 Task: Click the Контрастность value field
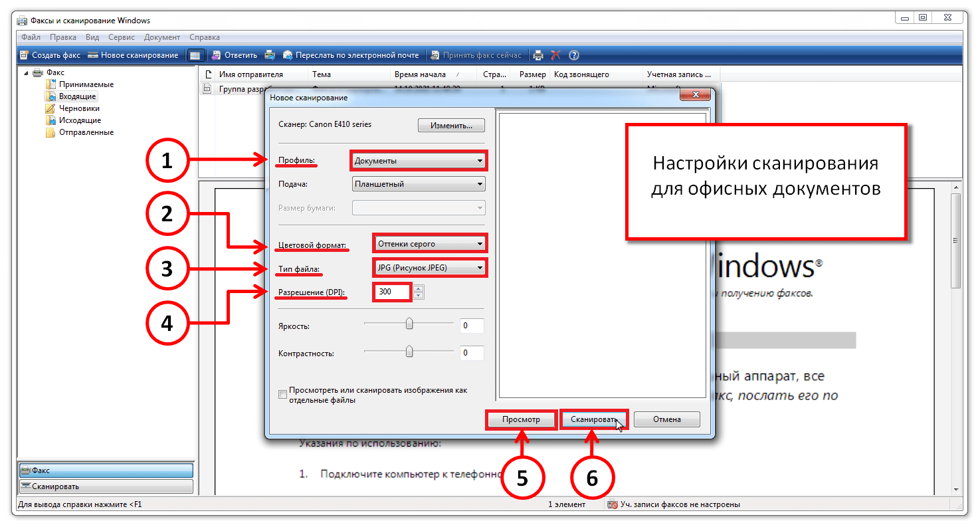(x=472, y=353)
